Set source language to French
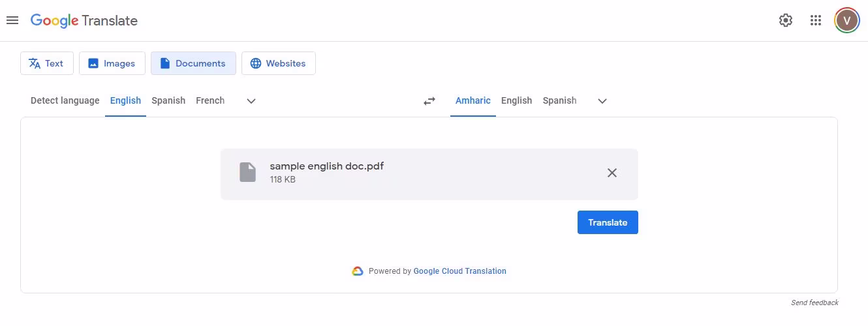Image resolution: width=868 pixels, height=326 pixels. [x=210, y=100]
